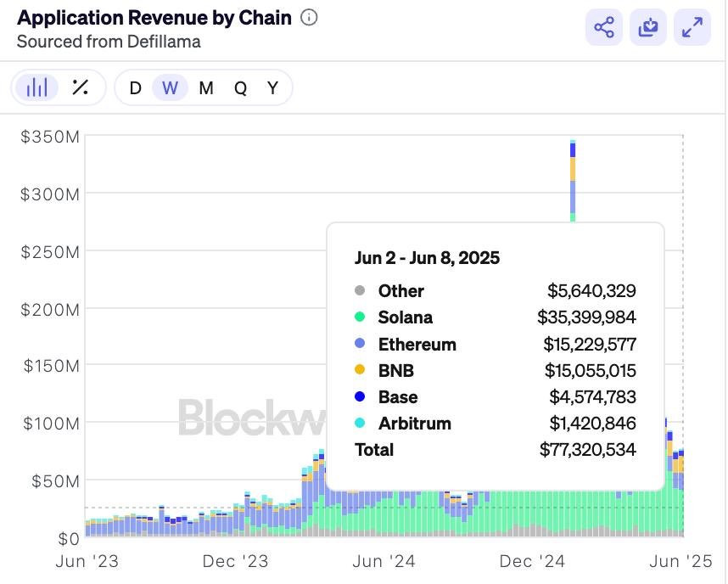Switch to absolute bar chart view
This screenshot has width=728, height=584.
pos(37,87)
